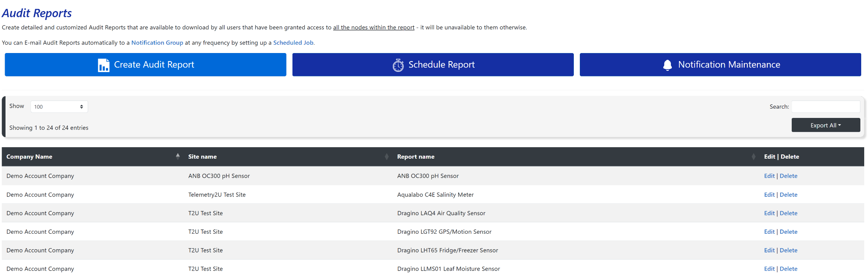Select 'Telemetry2U Test Site' site cell
Viewport: 868px width, 277px height.
(217, 195)
